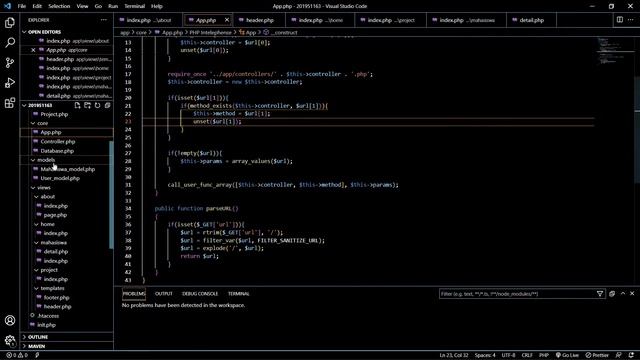This screenshot has height=360, width=640.
Task: Refresh the explorer file tree
Action: pos(97,105)
